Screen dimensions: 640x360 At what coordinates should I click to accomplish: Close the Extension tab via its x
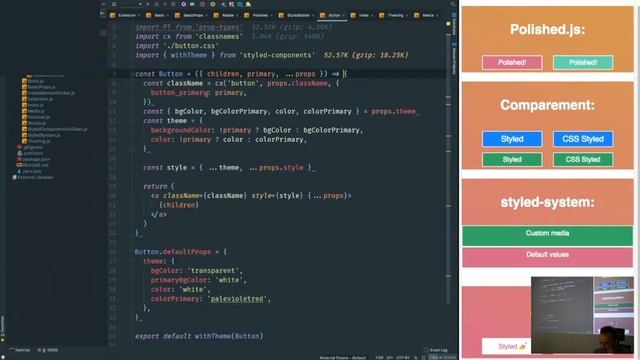(x=139, y=16)
